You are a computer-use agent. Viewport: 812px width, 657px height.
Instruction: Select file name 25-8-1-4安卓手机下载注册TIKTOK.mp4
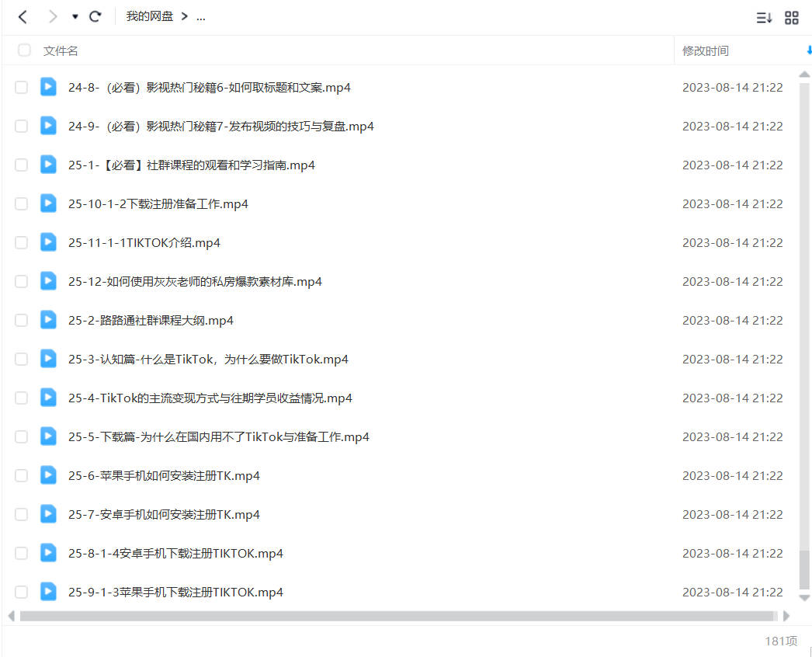point(175,554)
